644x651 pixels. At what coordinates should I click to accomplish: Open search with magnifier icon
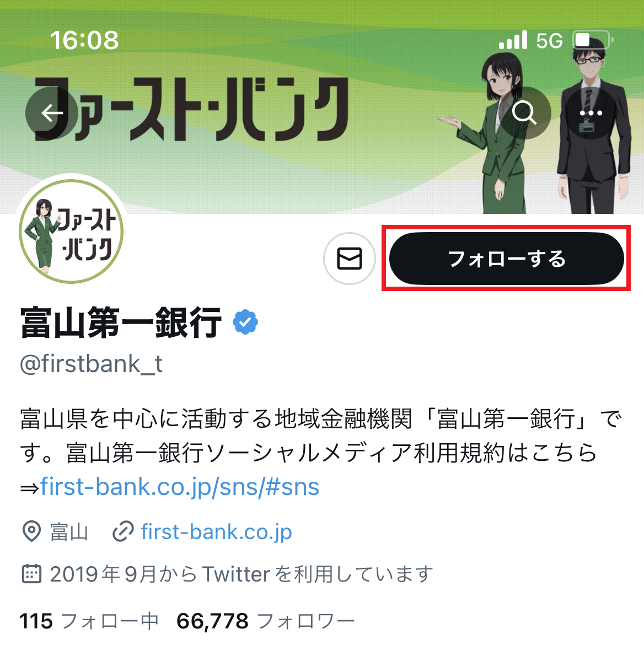(525, 113)
